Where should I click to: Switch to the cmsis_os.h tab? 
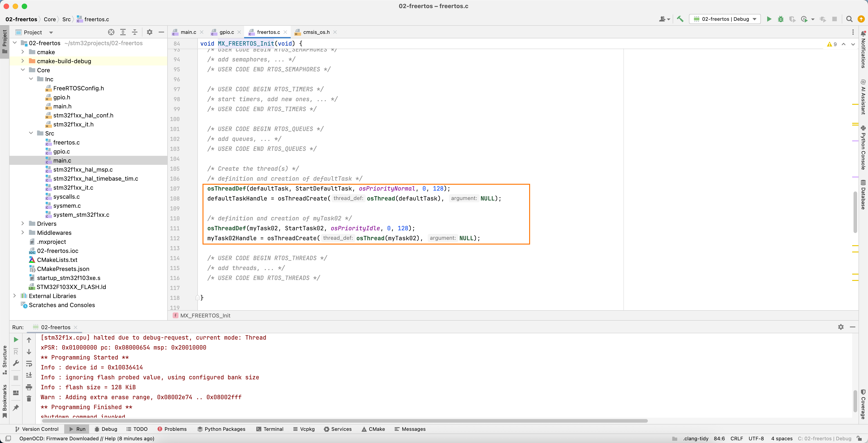316,32
